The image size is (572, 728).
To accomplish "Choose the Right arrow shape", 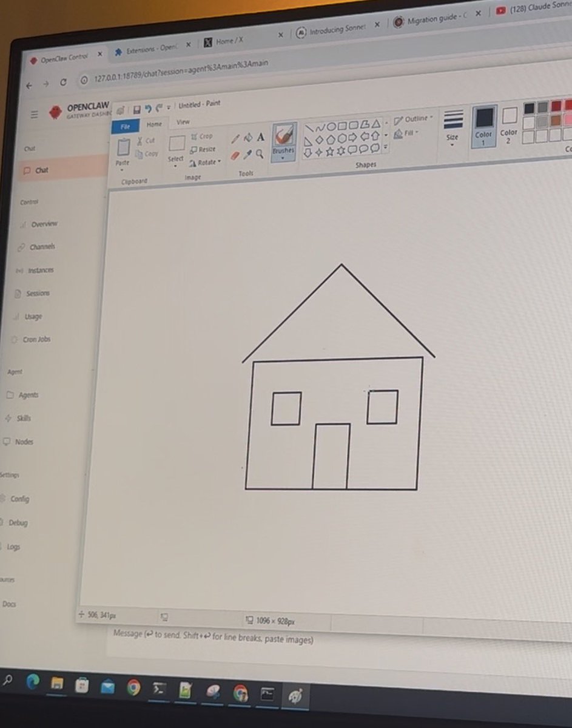I will [x=354, y=138].
